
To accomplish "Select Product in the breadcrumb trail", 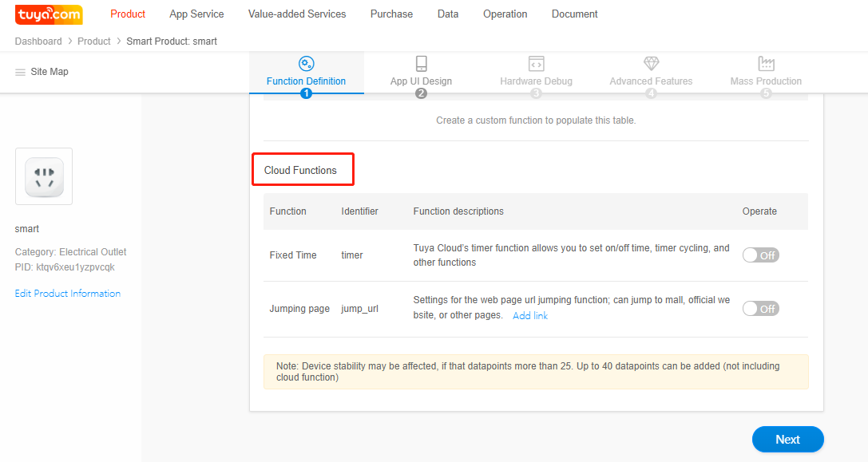I will (x=94, y=41).
